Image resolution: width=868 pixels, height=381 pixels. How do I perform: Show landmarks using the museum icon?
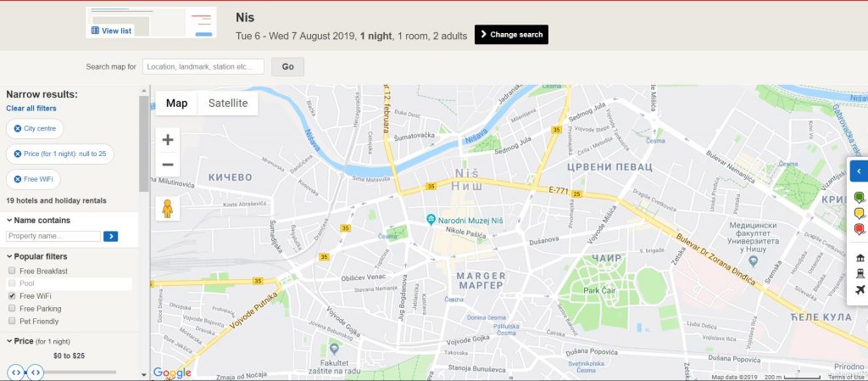coord(860,258)
